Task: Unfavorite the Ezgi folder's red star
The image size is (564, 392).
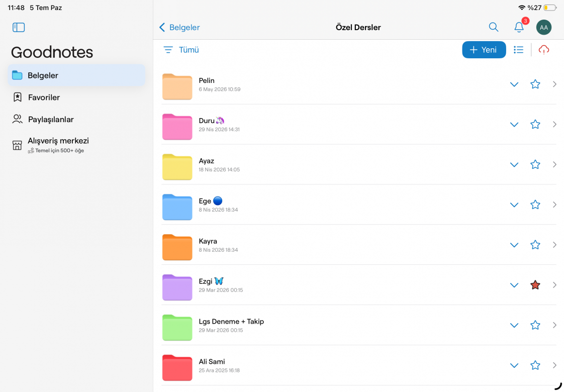Action: pyautogui.click(x=535, y=285)
